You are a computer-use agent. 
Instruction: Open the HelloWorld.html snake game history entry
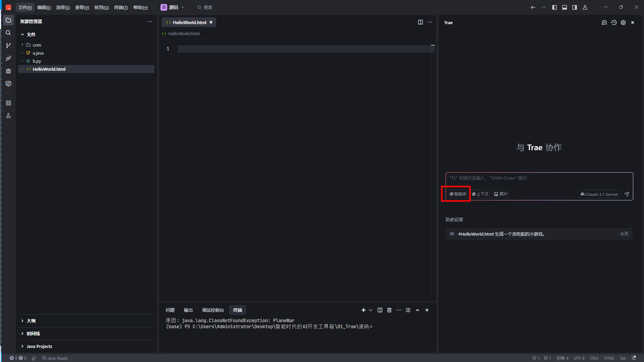[x=539, y=234]
